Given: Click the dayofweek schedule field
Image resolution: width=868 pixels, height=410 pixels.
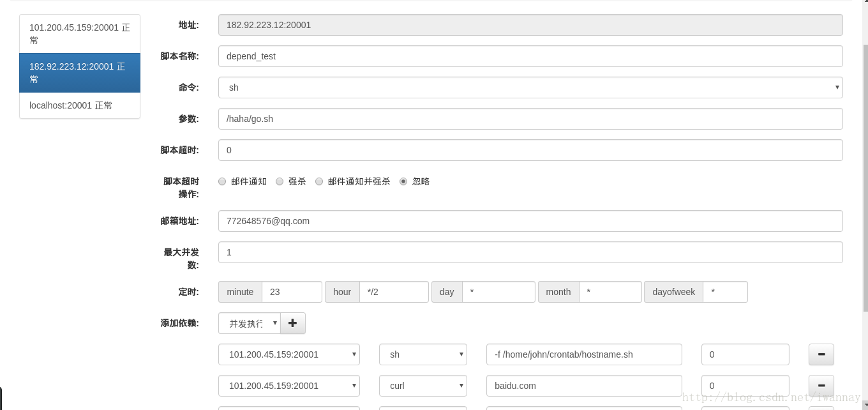Looking at the screenshot, I should (x=725, y=292).
